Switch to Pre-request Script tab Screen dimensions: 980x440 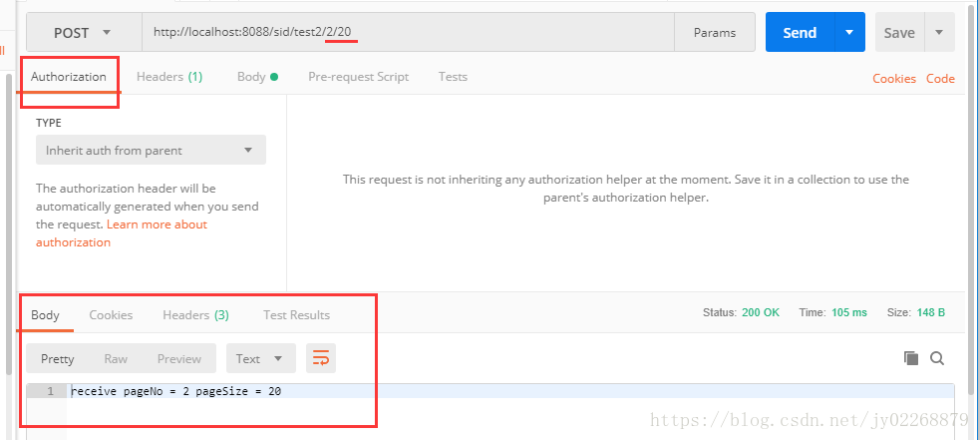coord(358,77)
